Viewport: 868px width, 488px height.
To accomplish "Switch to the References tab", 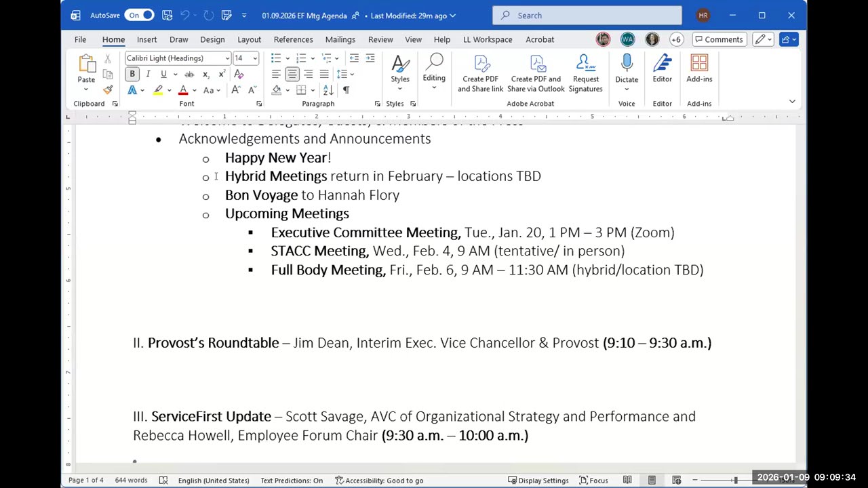I will (x=293, y=39).
